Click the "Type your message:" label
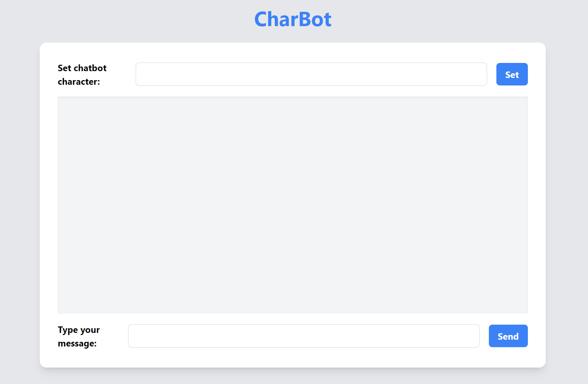This screenshot has height=384, width=588. pos(79,336)
